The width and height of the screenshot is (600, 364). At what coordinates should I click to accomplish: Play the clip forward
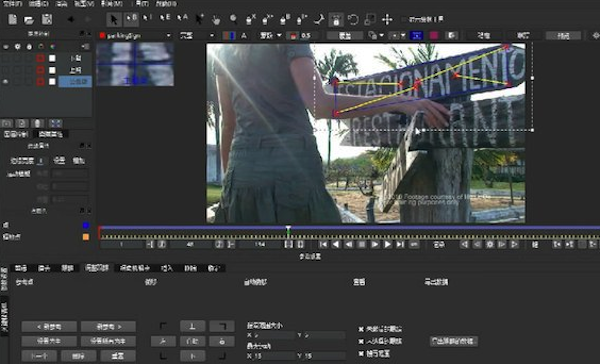pos(388,244)
